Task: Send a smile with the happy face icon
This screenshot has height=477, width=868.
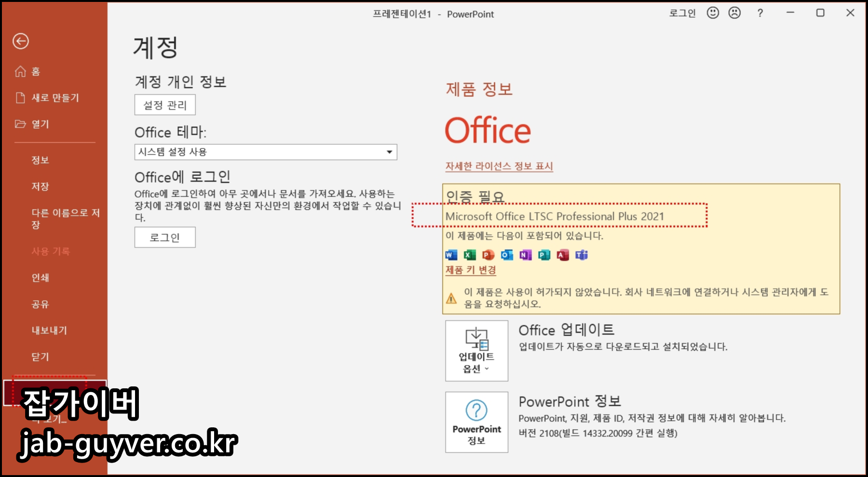Action: pyautogui.click(x=713, y=13)
